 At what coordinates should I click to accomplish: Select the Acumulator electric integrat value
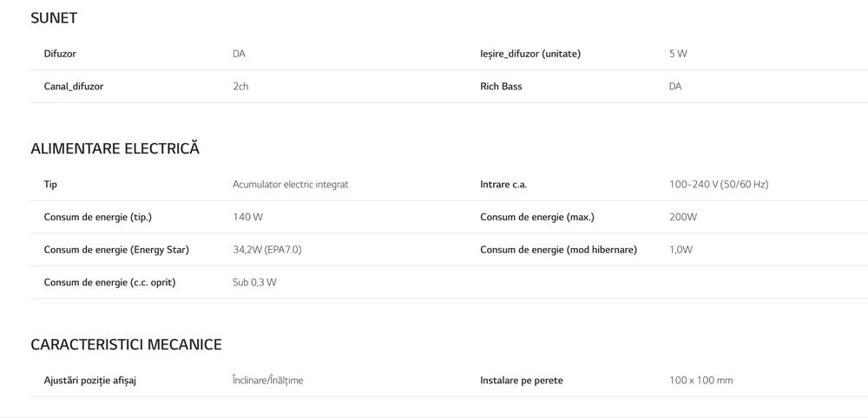coord(290,185)
